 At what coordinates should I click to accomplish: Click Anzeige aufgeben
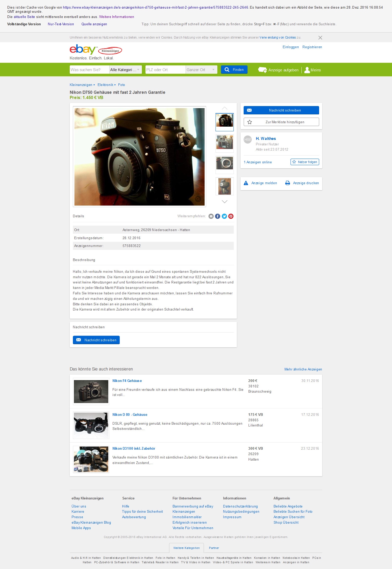[278, 70]
